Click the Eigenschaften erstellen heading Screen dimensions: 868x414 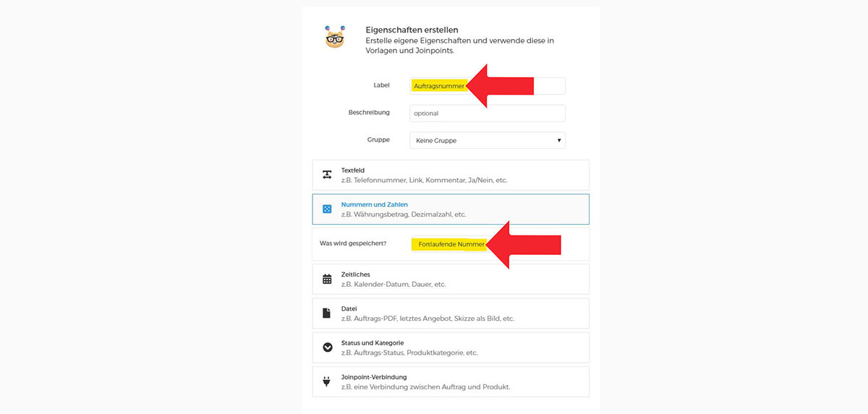(x=412, y=30)
